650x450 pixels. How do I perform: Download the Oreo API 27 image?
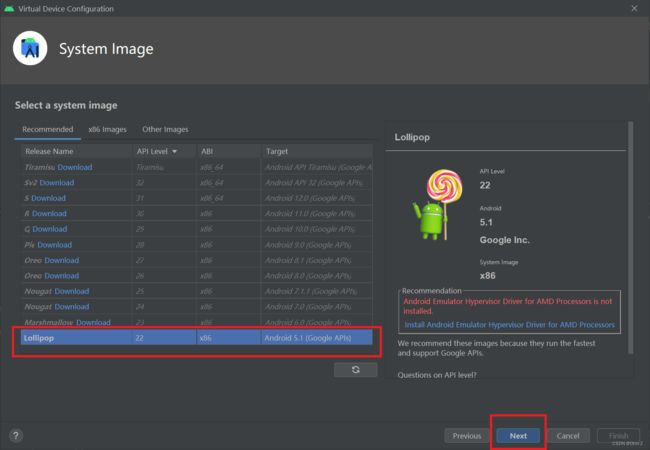coord(62,260)
